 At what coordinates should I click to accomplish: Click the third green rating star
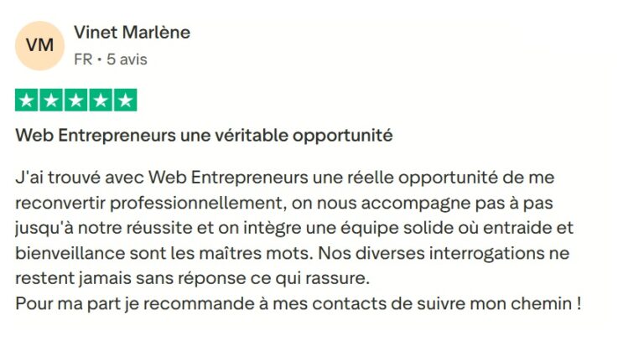(x=76, y=101)
